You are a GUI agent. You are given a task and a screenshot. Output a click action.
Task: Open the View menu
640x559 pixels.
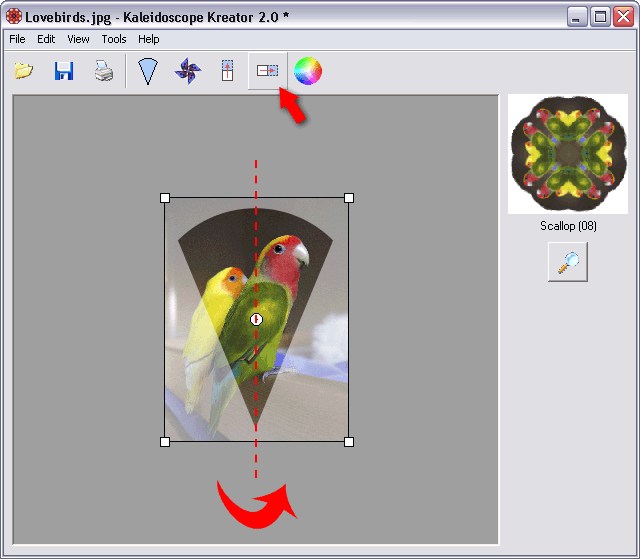pyautogui.click(x=78, y=39)
